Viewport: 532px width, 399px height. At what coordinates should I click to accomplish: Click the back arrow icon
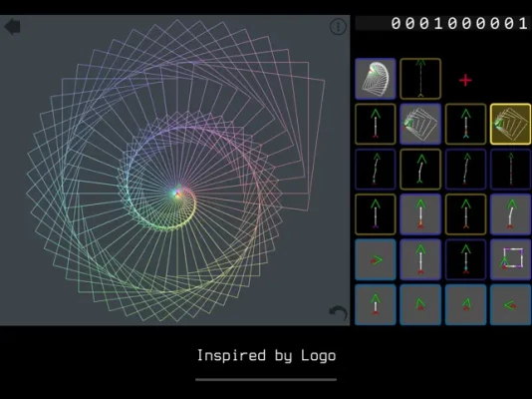12,27
